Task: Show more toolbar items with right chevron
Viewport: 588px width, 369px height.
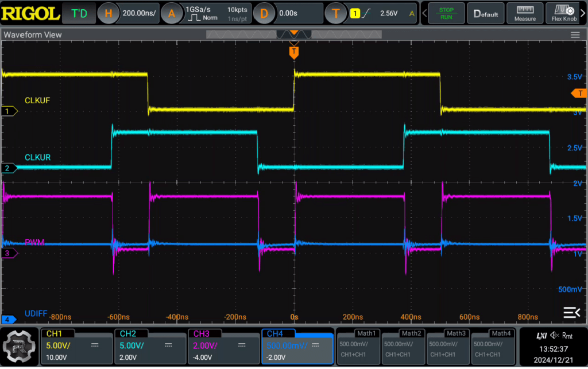Action: (583, 14)
